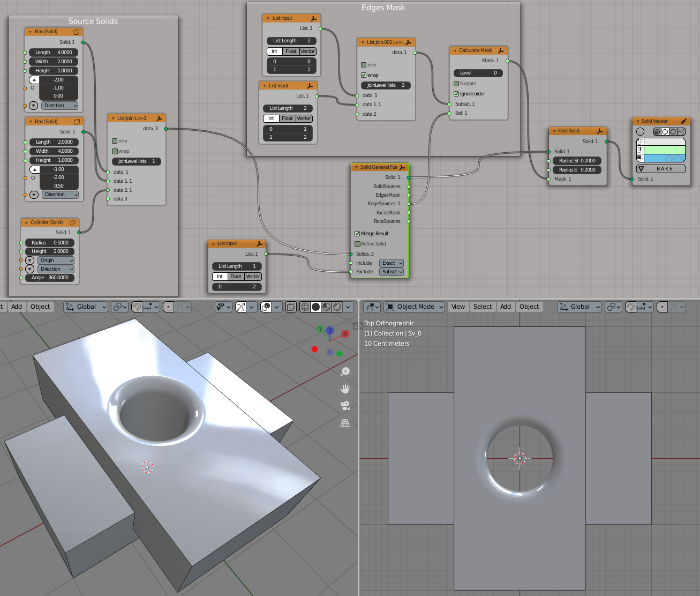Select the solid shading icon in Solid Viewer
Viewport: 700px width, 596px height.
657,131
